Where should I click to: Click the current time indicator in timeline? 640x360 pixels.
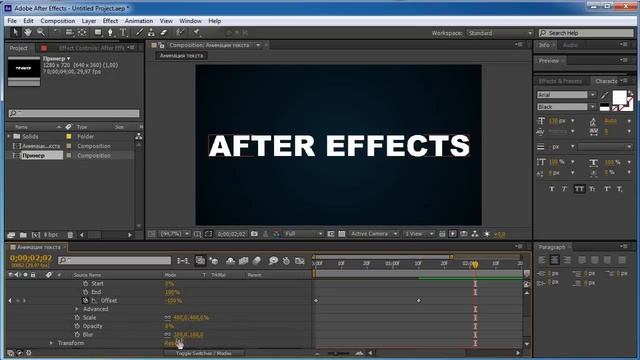click(475, 264)
